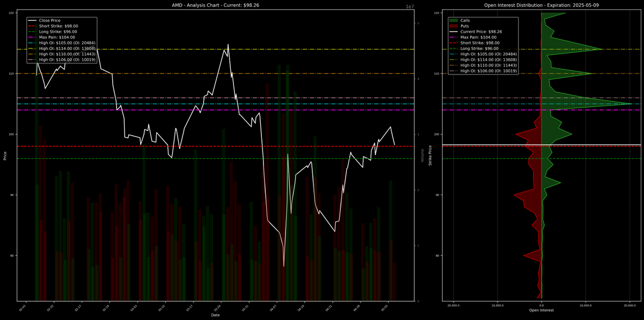Click the 'Open Interest Distribution - Expiration: 2025-05-09' title
Screen dimensions: 644x320
(541, 5)
